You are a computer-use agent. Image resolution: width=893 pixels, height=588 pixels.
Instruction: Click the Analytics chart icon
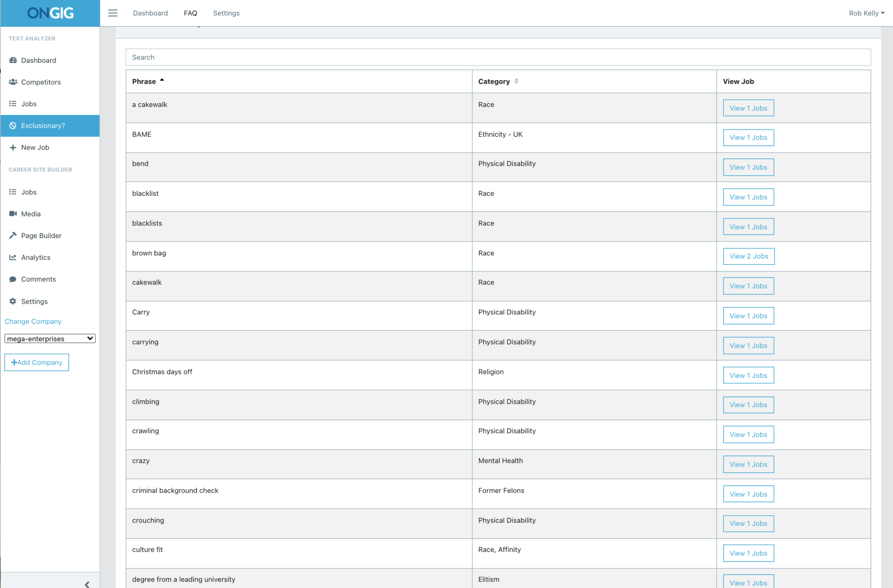pyautogui.click(x=13, y=257)
